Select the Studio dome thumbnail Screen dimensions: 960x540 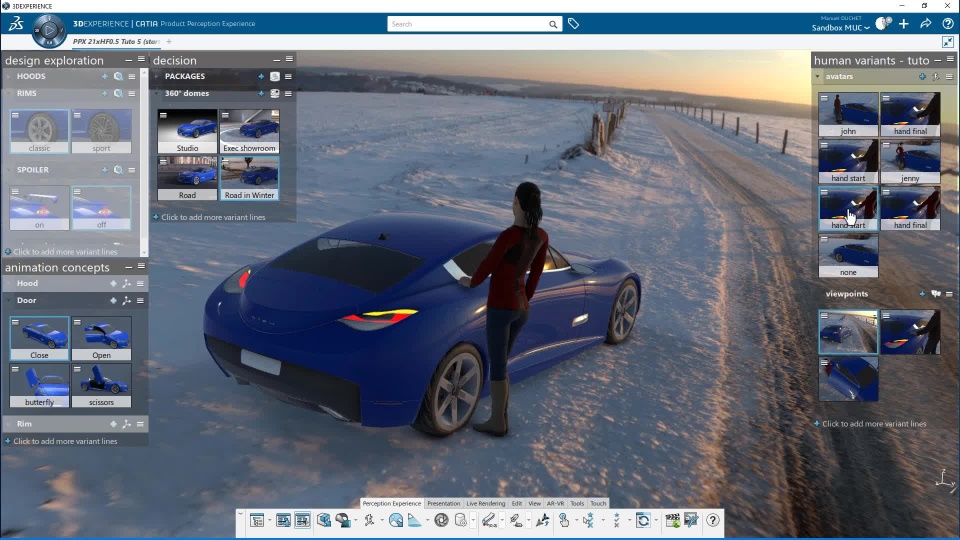(187, 131)
